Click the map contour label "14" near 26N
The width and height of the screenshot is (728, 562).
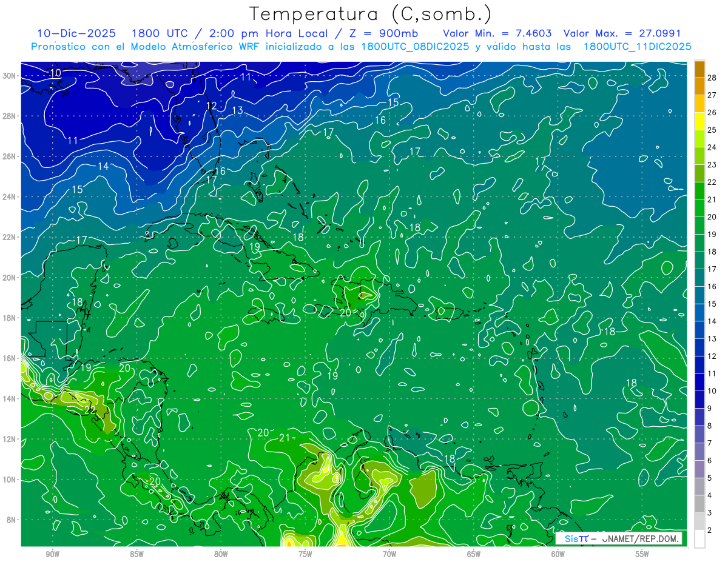pos(103,166)
